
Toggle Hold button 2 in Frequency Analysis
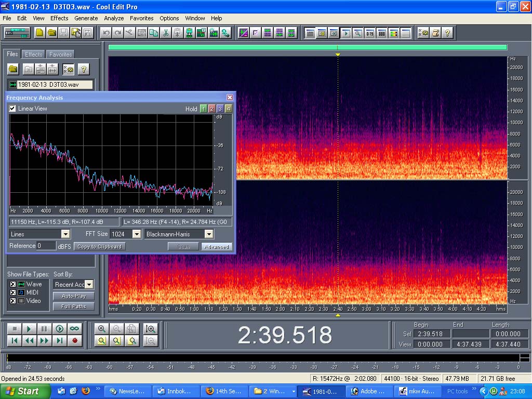[x=212, y=109]
